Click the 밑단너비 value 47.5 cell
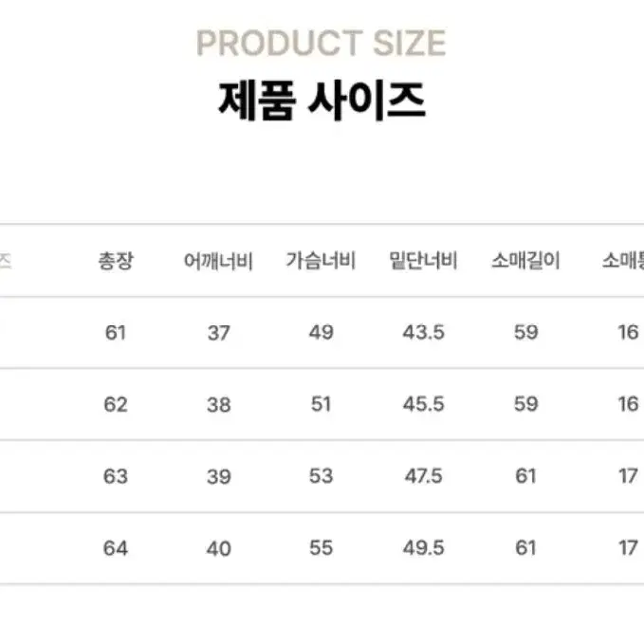Image resolution: width=644 pixels, height=644 pixels. (423, 476)
